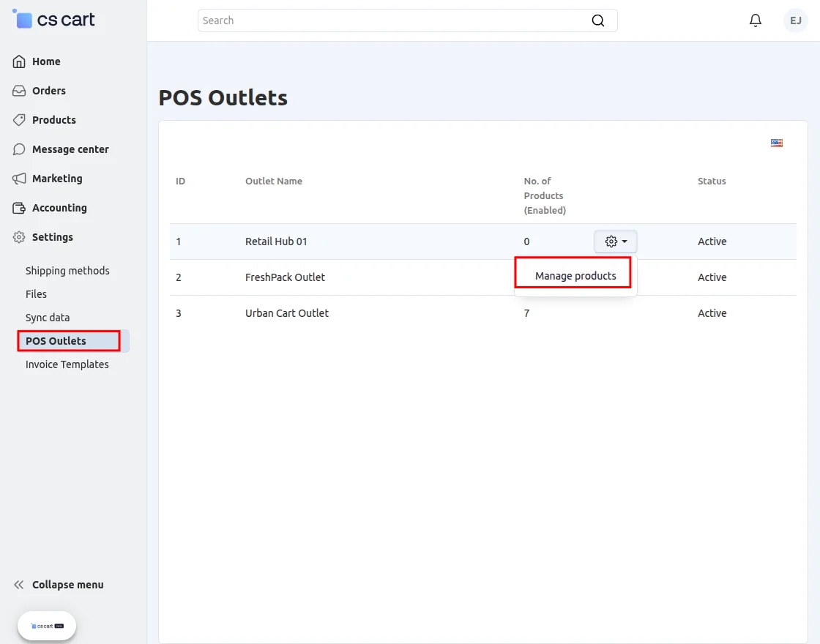Open Shipping methods settings
Image resolution: width=820 pixels, height=644 pixels.
click(x=67, y=271)
